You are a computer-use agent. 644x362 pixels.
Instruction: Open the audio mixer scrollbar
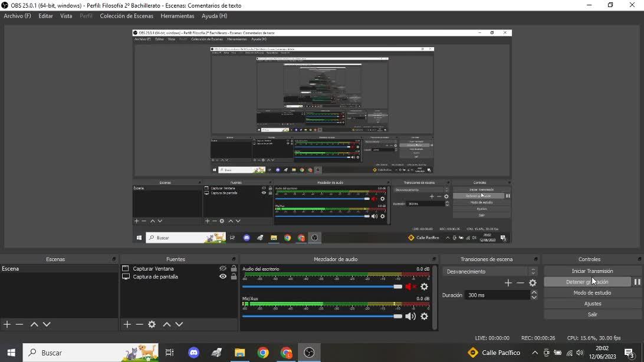pos(435,297)
